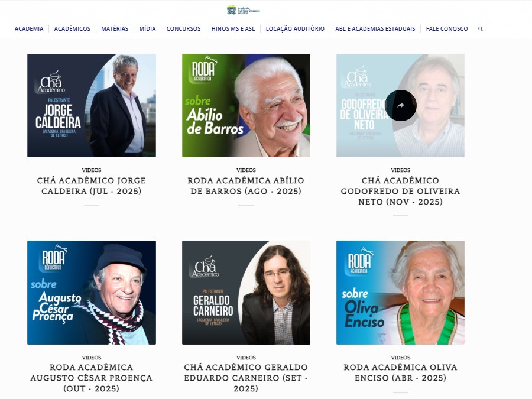532x399 pixels.
Task: Open the Augusto César Proença thumbnail
Action: (92, 293)
